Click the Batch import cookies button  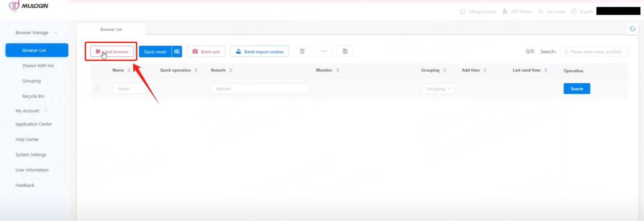259,52
